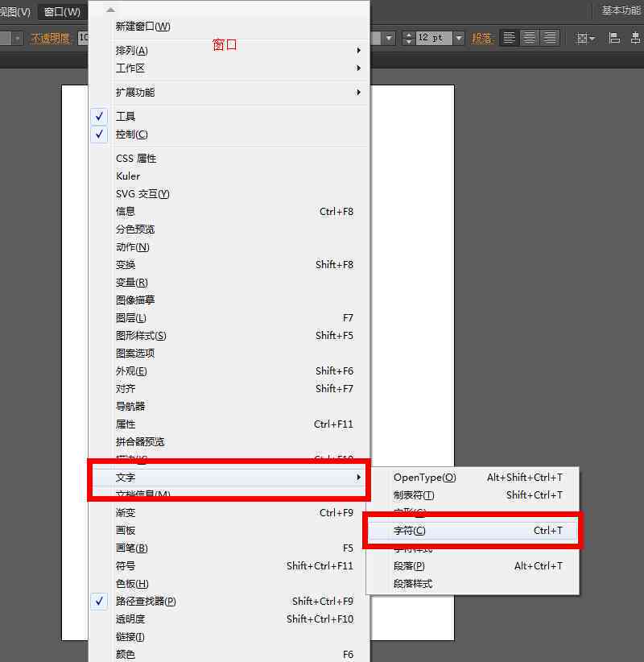Select the 符号 menu entry
Viewport: 644px width, 662px height.
pos(229,565)
